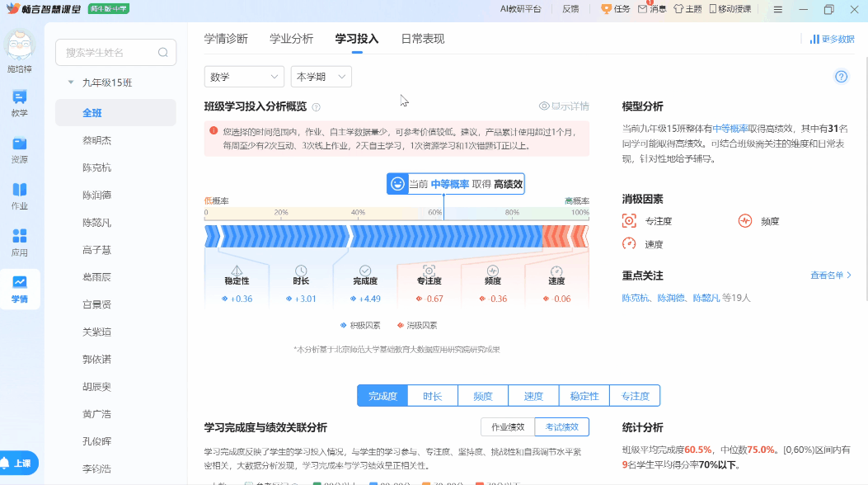Click the 查看名单 link

click(830, 275)
